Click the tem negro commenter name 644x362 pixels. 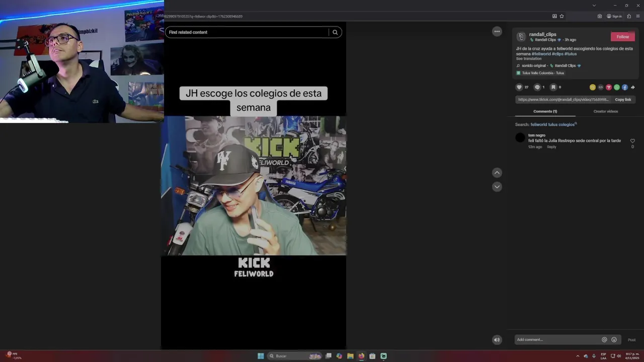(x=536, y=135)
